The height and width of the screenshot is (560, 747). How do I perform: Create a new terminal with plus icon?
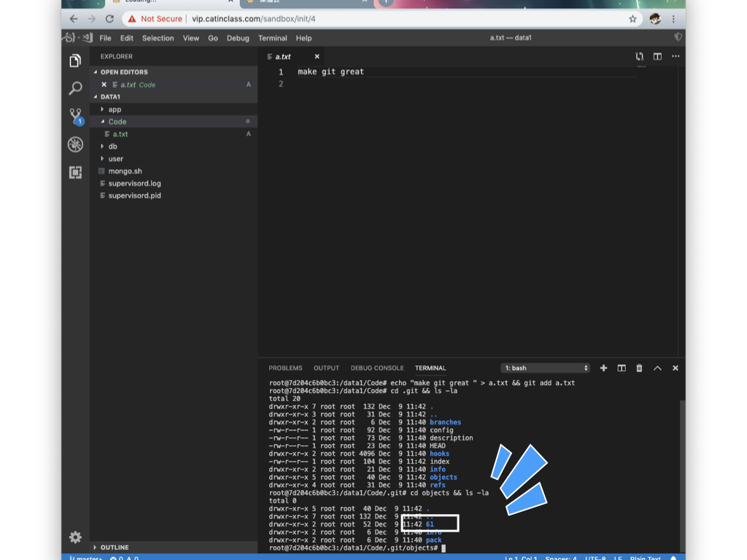click(603, 368)
